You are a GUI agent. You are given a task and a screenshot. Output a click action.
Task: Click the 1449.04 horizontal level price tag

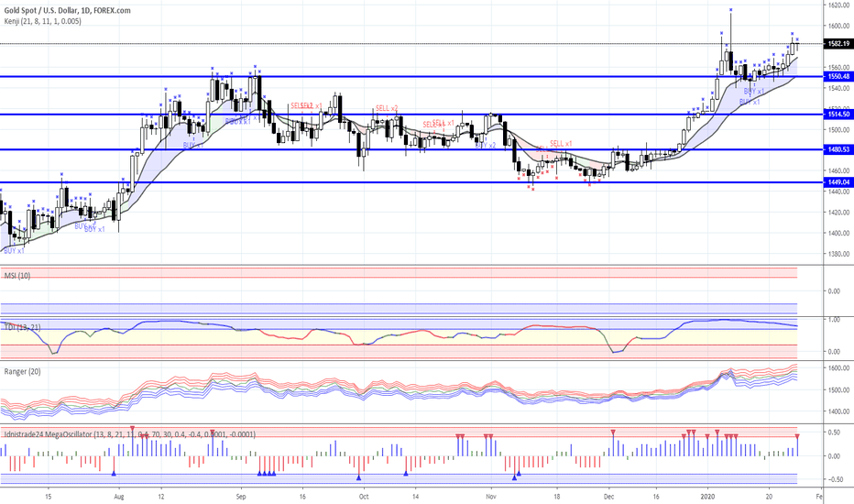(x=838, y=182)
